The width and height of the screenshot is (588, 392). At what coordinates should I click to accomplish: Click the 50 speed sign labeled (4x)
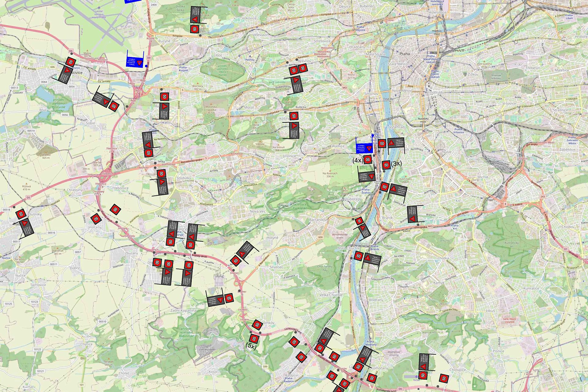(x=368, y=160)
